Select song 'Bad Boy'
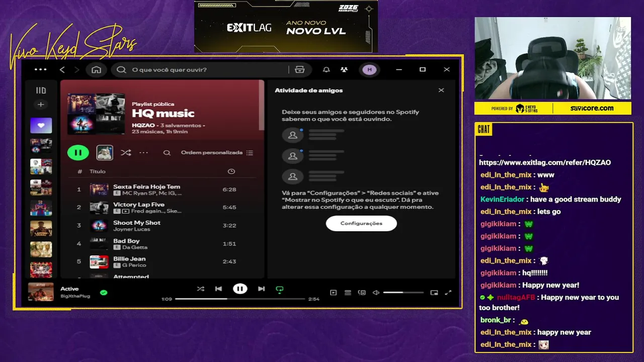Screen dimensions: 644x362 click(x=126, y=241)
